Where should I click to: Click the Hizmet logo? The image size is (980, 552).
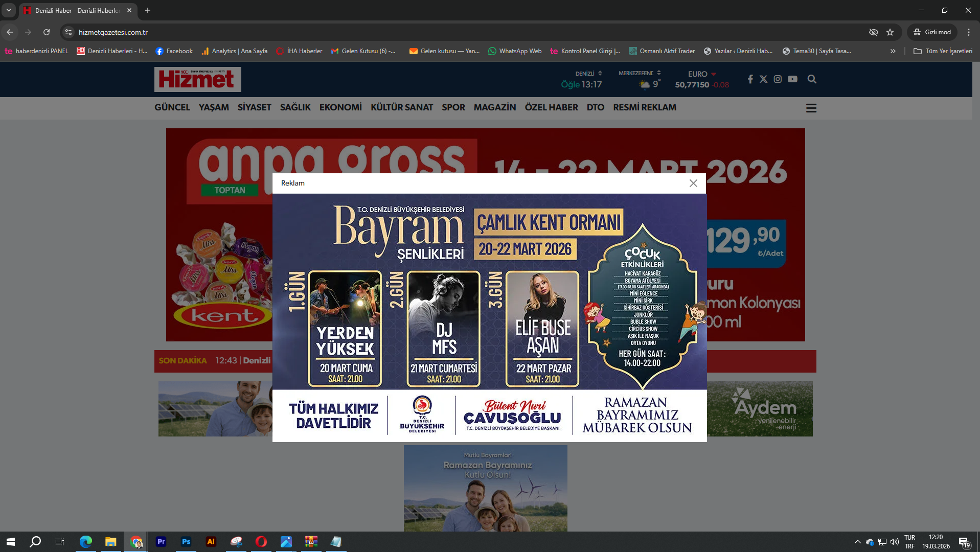(197, 79)
